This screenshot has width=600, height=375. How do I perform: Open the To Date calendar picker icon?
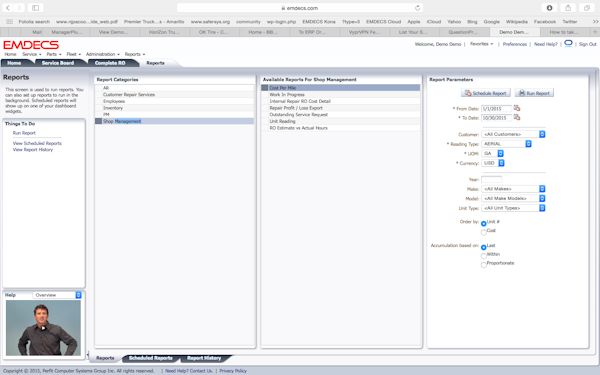pos(517,117)
